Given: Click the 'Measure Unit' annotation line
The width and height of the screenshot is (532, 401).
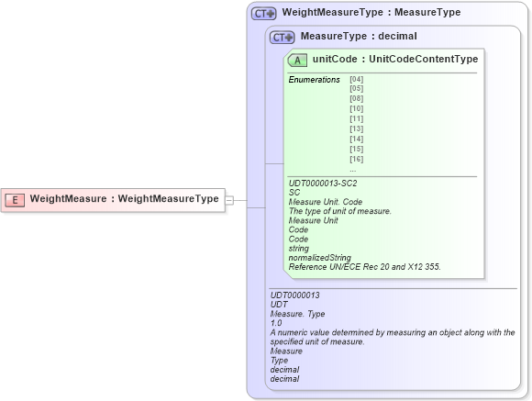Looking at the screenshot, I should click(x=313, y=221).
